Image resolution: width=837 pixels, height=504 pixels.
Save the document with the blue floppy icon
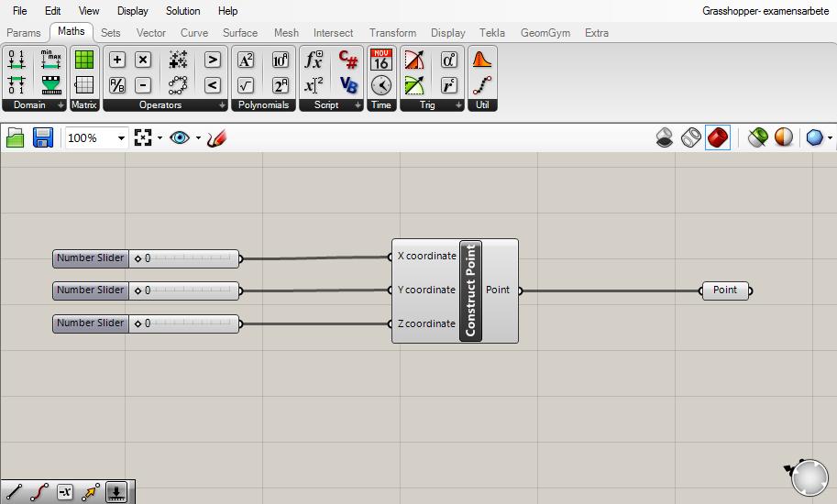(43, 137)
